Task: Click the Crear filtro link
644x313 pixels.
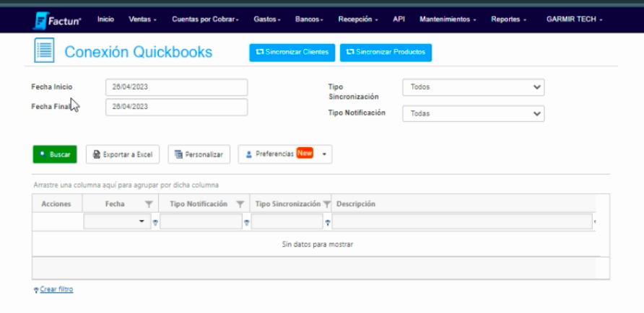Action: click(x=57, y=289)
